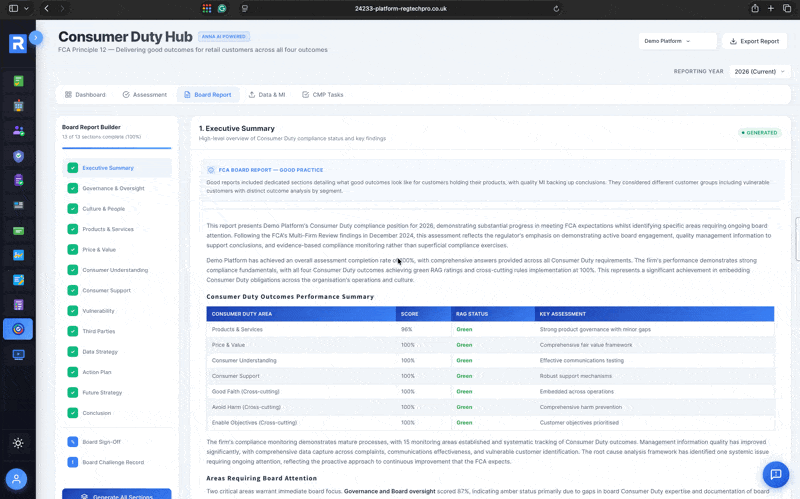The image size is (800, 499).
Task: Toggle the Price & Value checkbox
Action: (73, 250)
